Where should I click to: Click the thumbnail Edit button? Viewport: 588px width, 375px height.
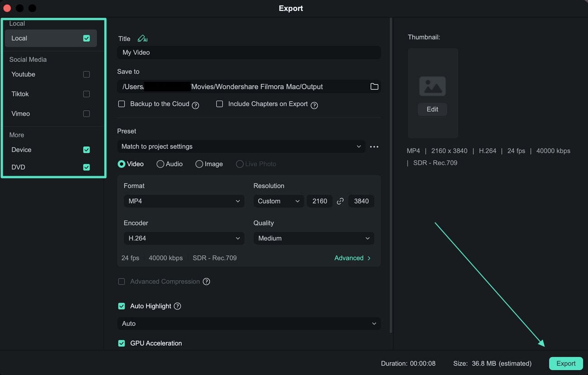(x=432, y=109)
